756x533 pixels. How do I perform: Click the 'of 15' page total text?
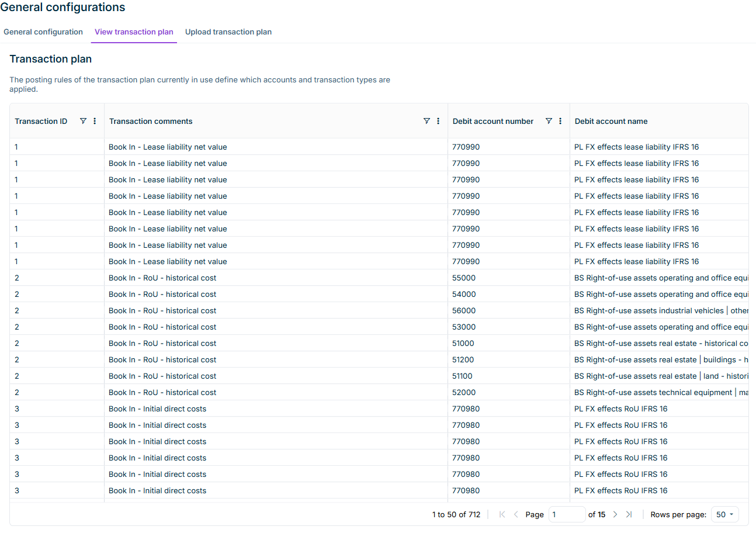pyautogui.click(x=597, y=514)
